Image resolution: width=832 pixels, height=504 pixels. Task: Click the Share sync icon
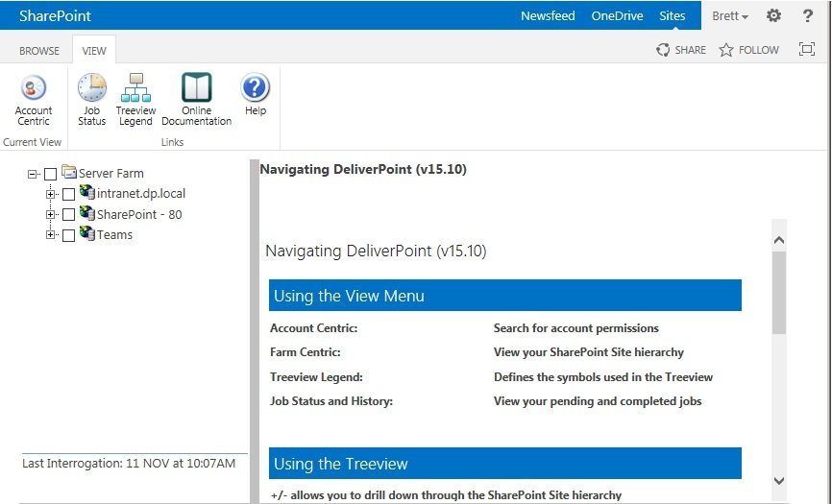pos(663,50)
